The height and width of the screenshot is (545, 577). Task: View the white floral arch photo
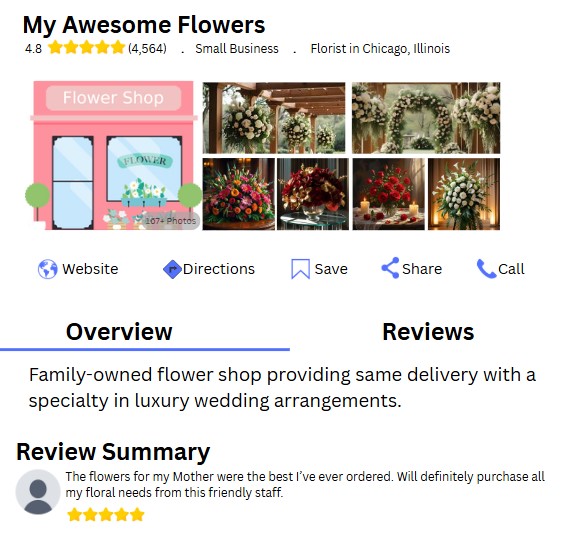click(x=426, y=118)
